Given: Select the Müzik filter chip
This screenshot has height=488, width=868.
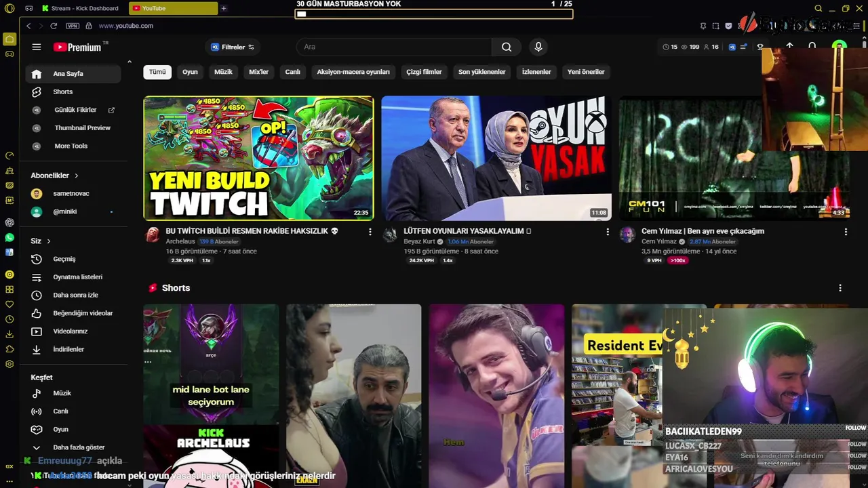Looking at the screenshot, I should (x=223, y=72).
